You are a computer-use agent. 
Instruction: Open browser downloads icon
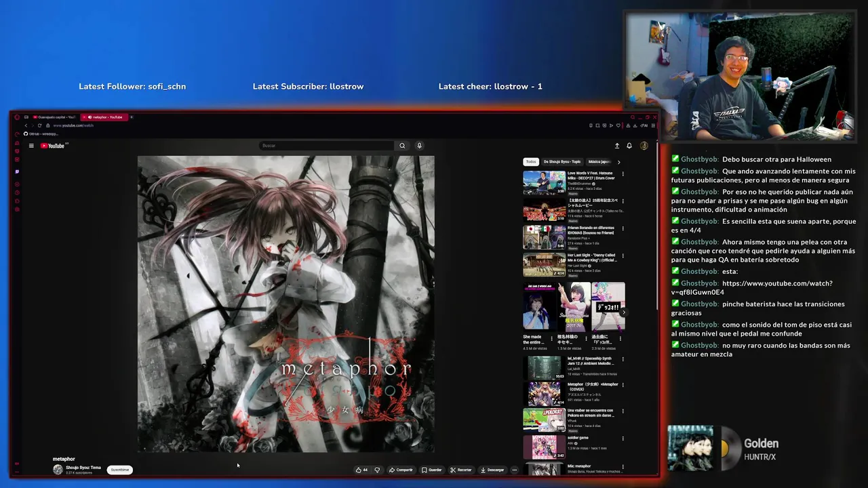635,125
